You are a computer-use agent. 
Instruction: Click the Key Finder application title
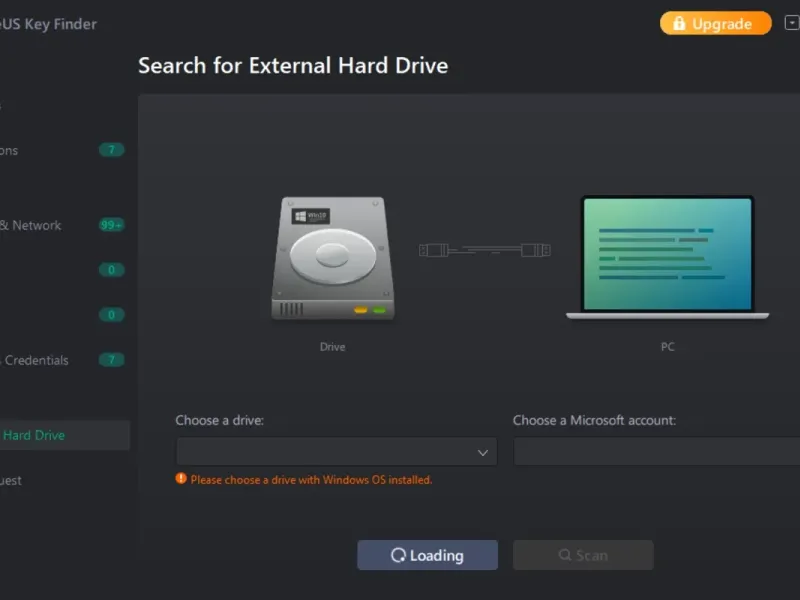[48, 24]
